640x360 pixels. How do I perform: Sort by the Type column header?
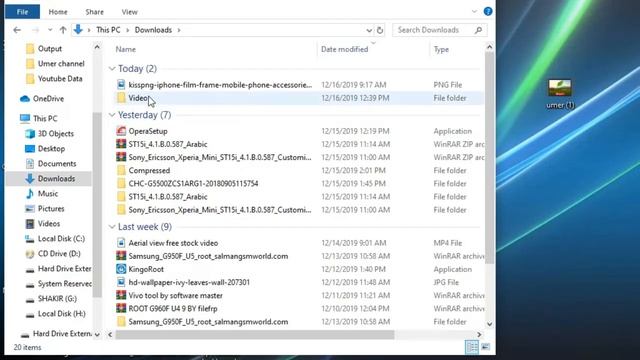coord(441,49)
